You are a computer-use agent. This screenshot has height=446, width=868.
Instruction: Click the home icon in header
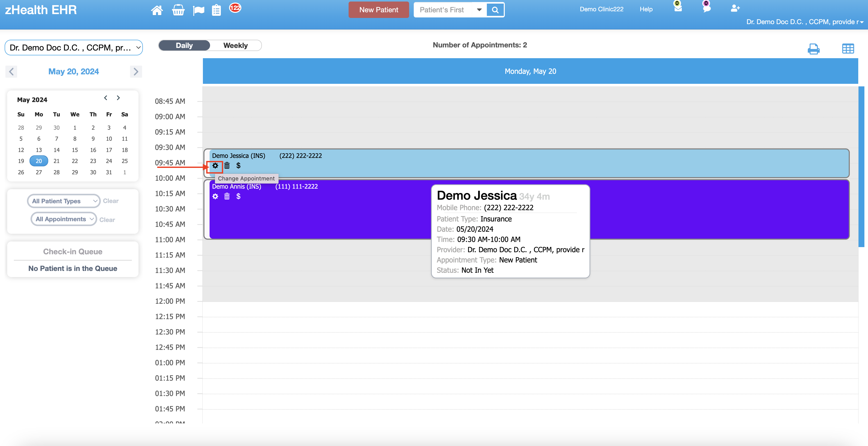[x=157, y=10]
